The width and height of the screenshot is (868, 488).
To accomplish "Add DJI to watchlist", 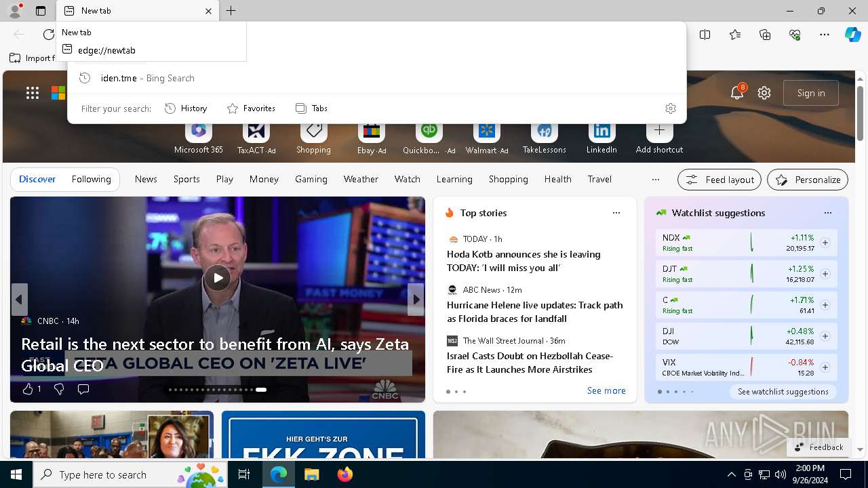I will [825, 336].
